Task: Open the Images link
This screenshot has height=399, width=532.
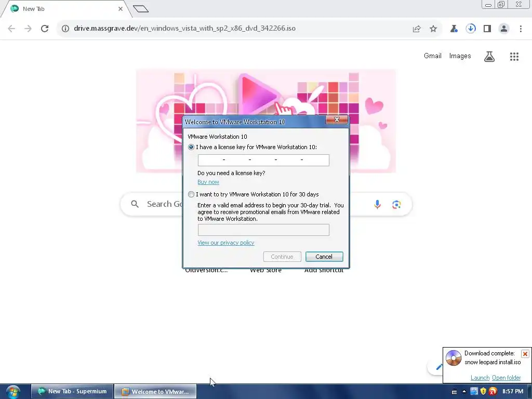Action: (460, 56)
